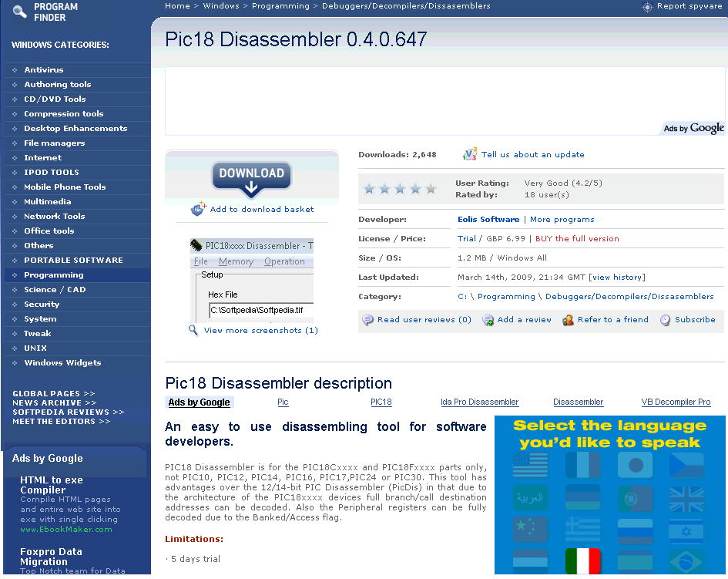Click the Report spyware target icon
Image resolution: width=728 pixels, height=579 pixels.
click(x=647, y=6)
